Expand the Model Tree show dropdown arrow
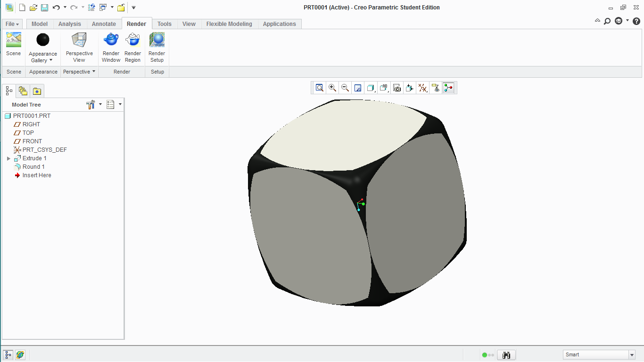644x362 pixels. (x=120, y=105)
